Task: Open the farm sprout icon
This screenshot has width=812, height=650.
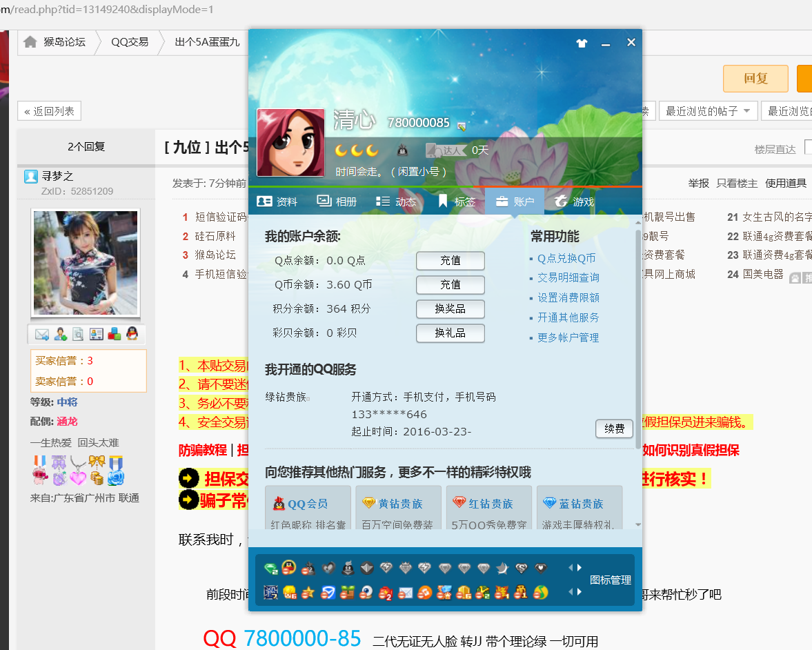Action: (x=348, y=593)
